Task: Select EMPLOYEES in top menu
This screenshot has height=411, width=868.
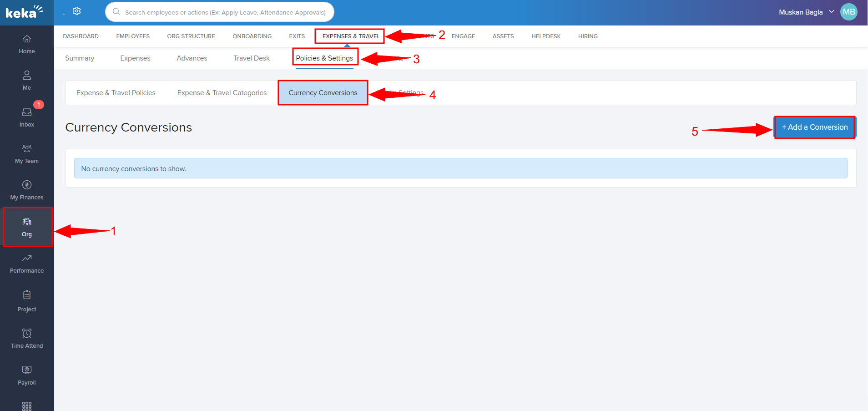Action: click(133, 36)
